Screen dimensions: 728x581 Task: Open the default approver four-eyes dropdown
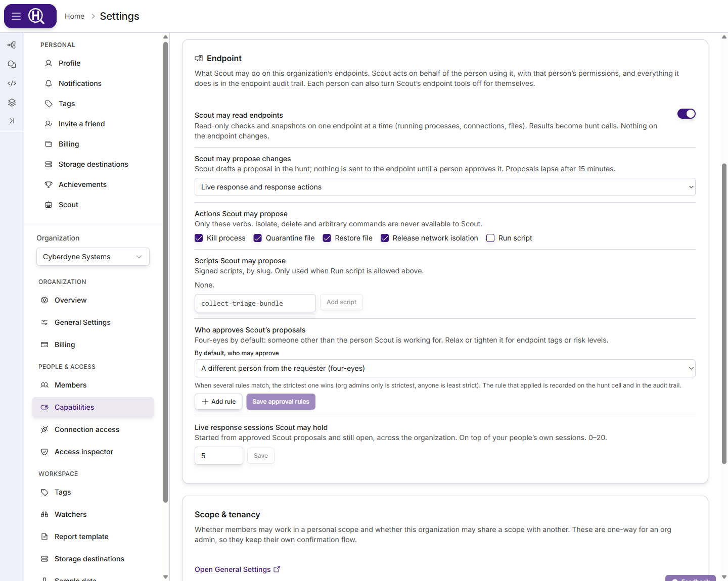(x=445, y=368)
